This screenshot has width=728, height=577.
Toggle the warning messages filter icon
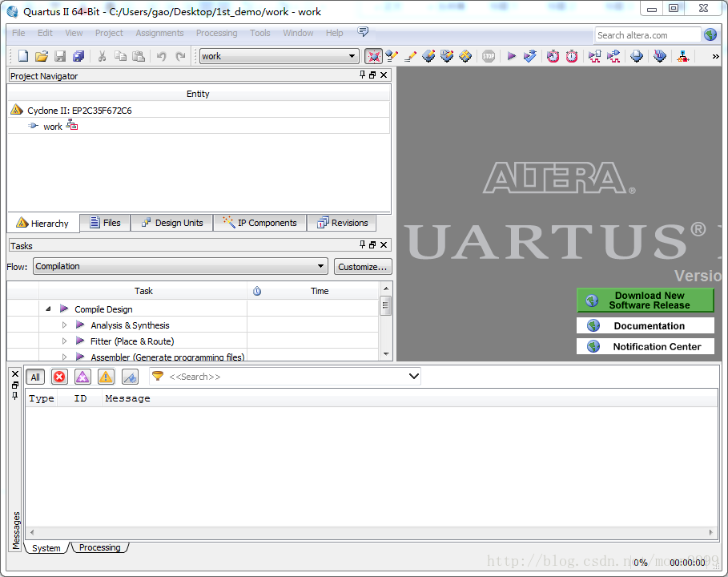106,377
